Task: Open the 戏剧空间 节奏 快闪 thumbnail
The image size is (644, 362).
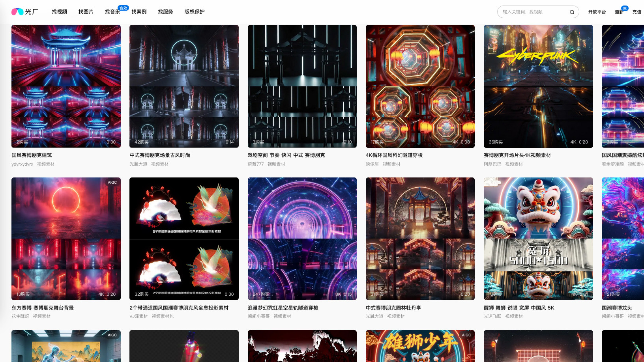Action: (302, 86)
